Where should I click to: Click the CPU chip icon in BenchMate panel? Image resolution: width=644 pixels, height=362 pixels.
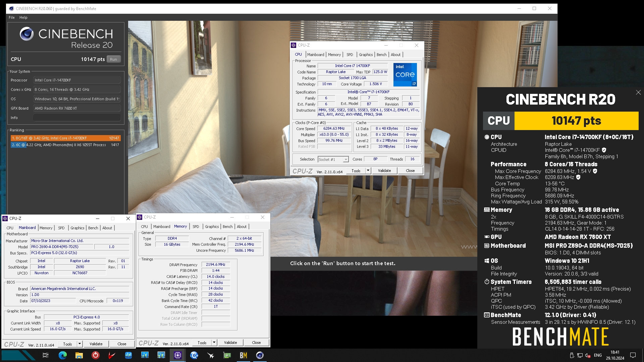[x=487, y=137]
